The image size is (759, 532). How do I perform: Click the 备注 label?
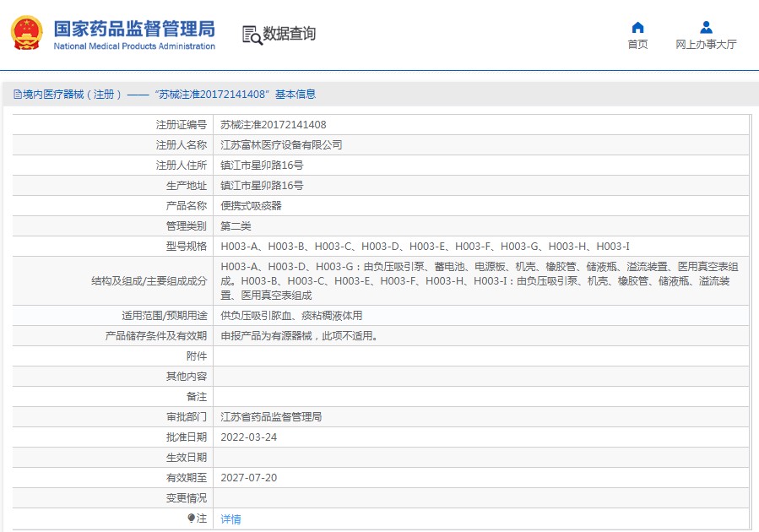tap(197, 398)
